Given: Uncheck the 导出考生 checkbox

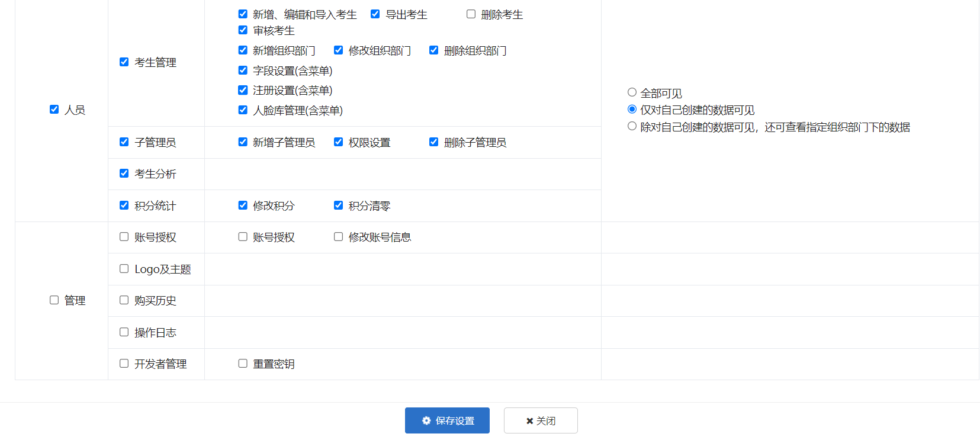Looking at the screenshot, I should point(375,14).
